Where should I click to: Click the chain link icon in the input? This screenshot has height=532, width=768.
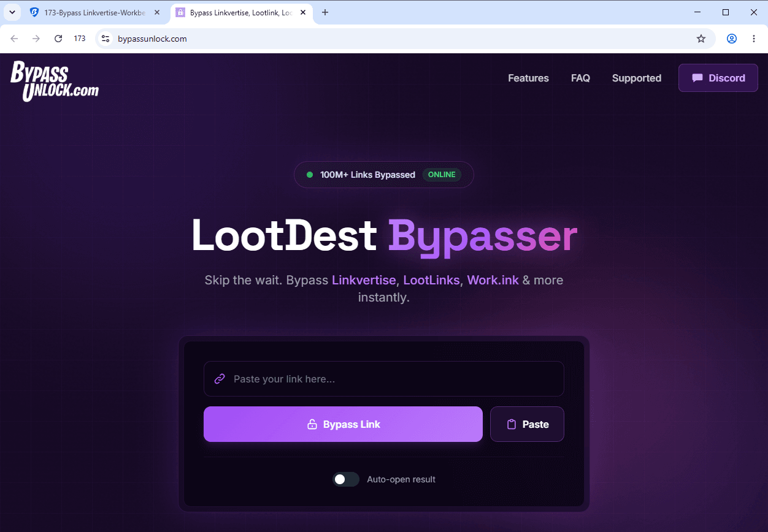(220, 379)
